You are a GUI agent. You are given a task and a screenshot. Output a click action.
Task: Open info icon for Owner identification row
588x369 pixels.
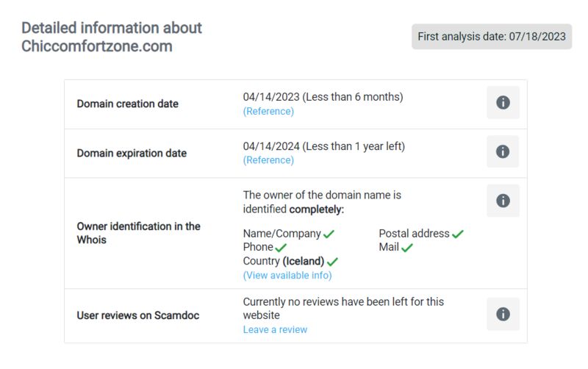click(503, 201)
